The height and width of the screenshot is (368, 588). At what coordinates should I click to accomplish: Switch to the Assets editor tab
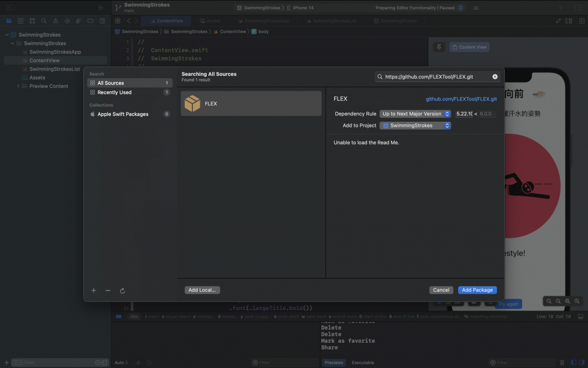pyautogui.click(x=210, y=21)
